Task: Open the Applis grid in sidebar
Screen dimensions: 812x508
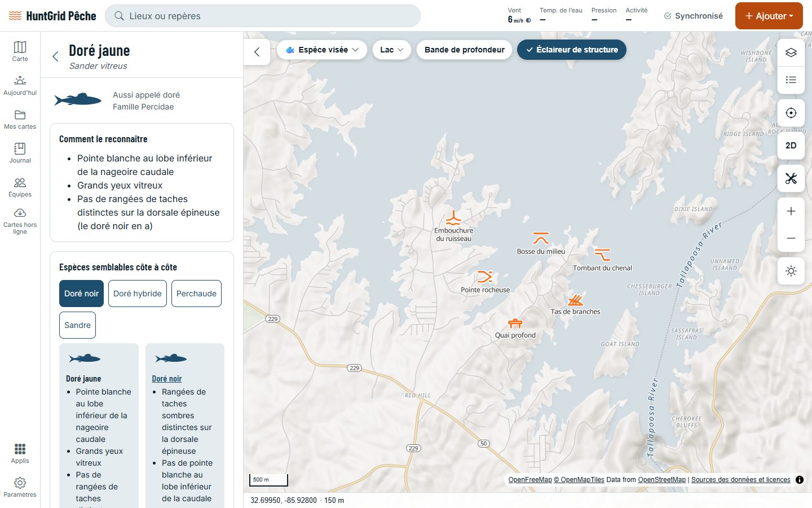Action: pos(20,453)
